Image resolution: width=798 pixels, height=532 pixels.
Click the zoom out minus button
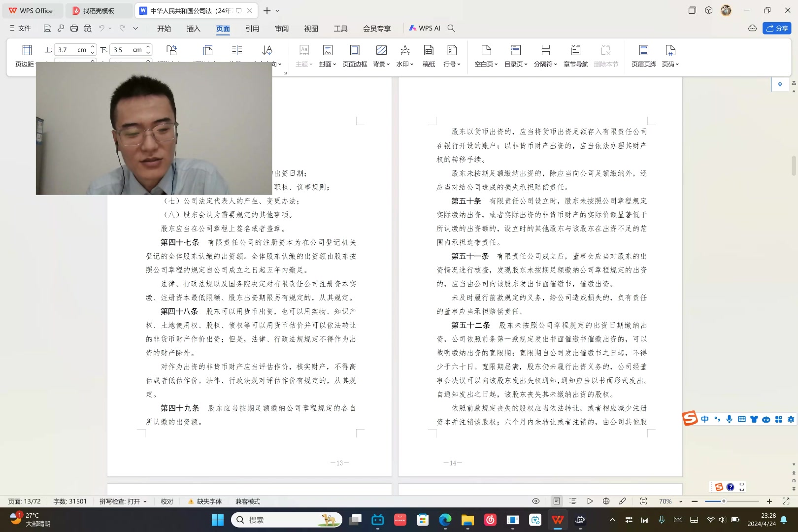tap(695, 501)
